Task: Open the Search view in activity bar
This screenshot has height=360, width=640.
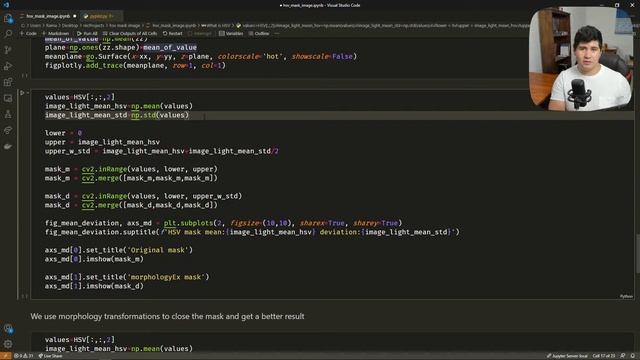Action: [x=8, y=34]
